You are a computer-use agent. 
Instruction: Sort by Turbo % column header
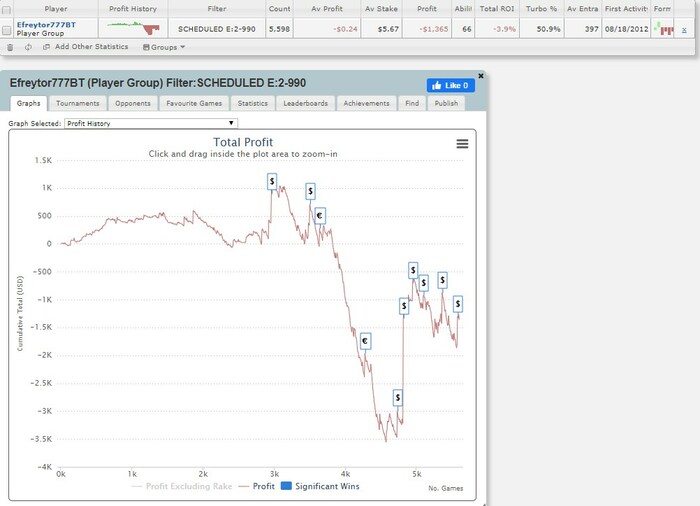tap(542, 8)
